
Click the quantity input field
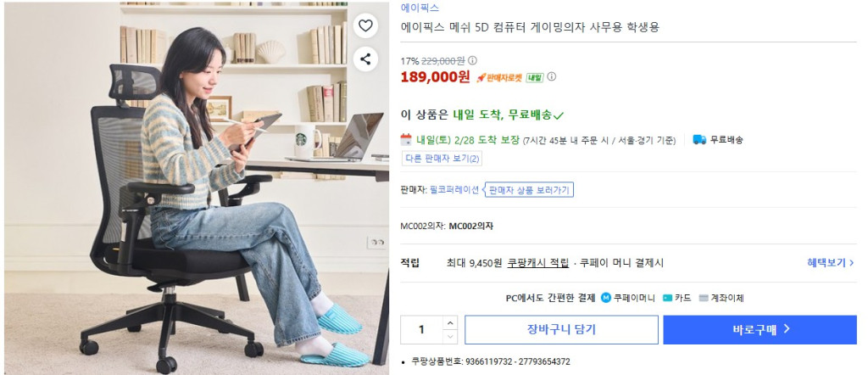click(x=422, y=329)
